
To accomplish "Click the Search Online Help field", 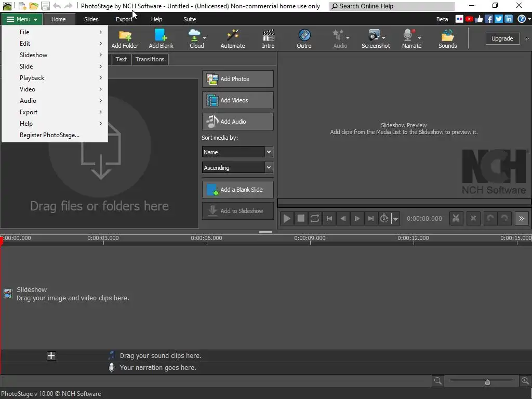I will pos(392,6).
